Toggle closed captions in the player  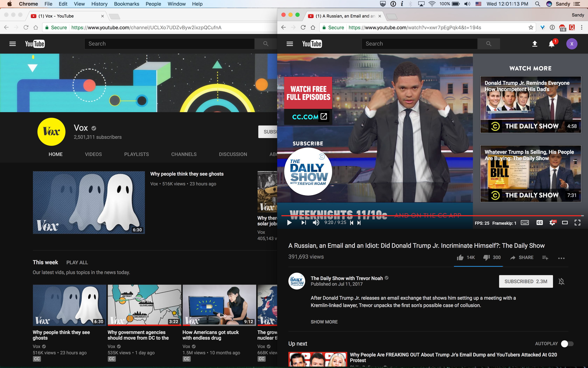tap(540, 223)
